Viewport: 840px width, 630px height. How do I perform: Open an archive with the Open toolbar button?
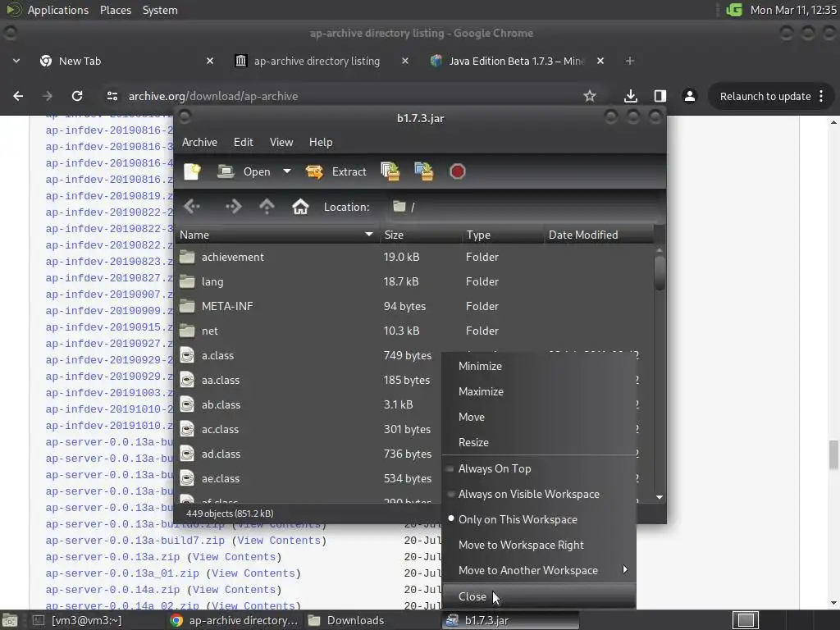click(x=244, y=171)
